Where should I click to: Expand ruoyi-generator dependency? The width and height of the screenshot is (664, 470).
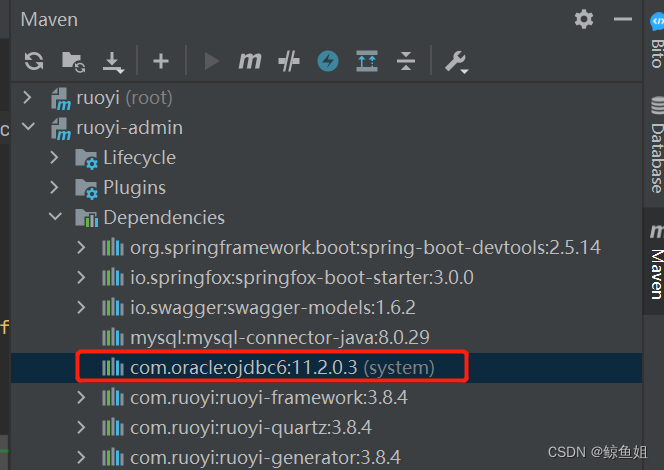coord(81,457)
